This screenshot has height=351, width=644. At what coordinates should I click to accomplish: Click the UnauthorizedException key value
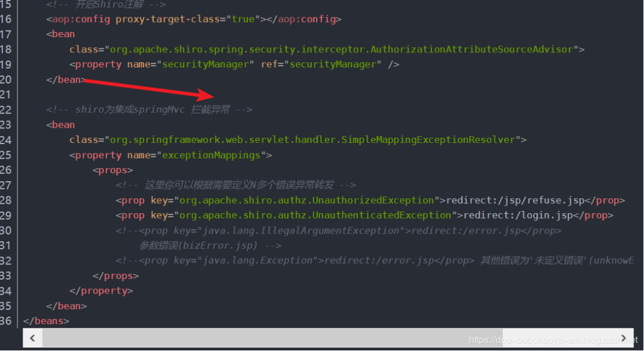point(307,200)
